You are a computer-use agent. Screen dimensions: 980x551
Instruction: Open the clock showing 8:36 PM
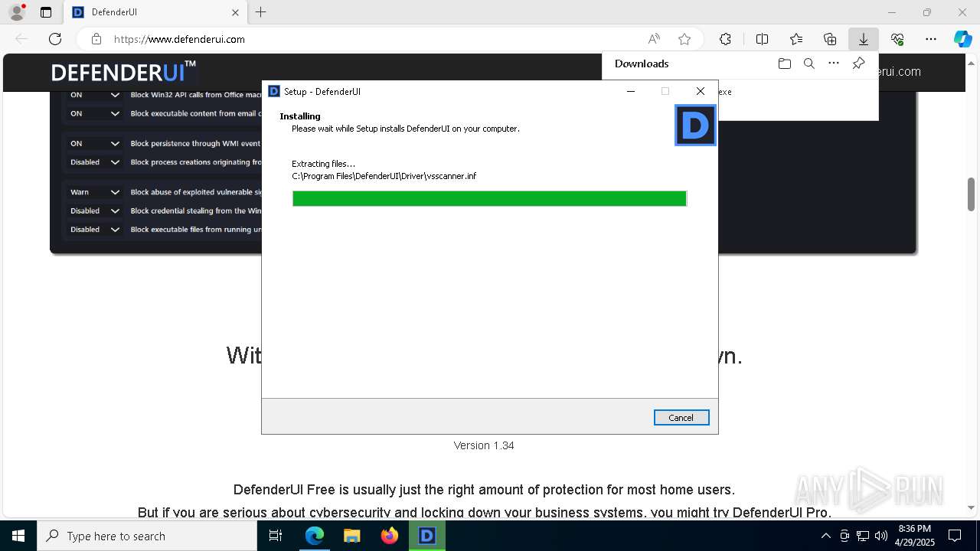[914, 536]
